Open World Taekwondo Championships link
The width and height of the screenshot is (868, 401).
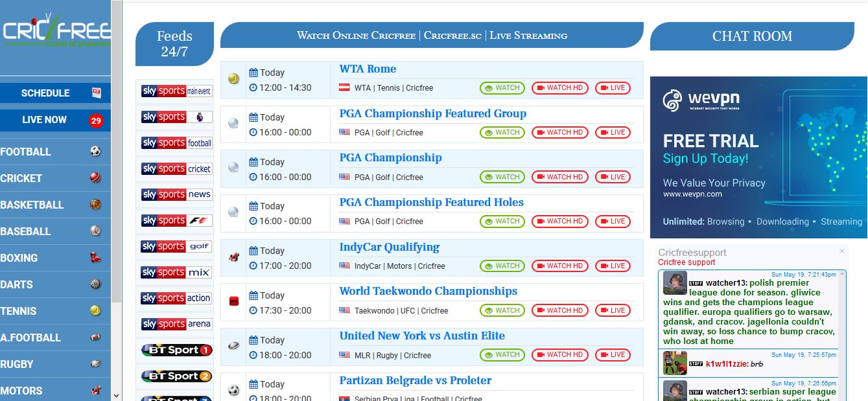pos(428,291)
